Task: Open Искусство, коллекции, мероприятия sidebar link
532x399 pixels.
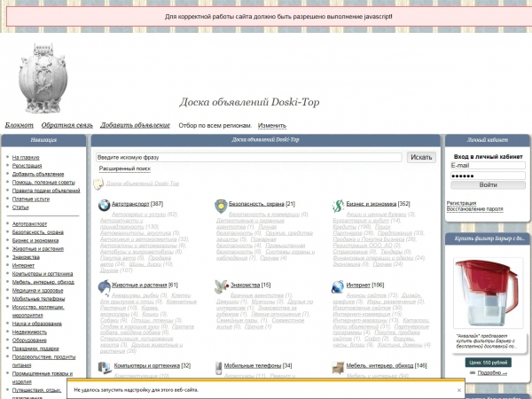Action: coord(38,311)
